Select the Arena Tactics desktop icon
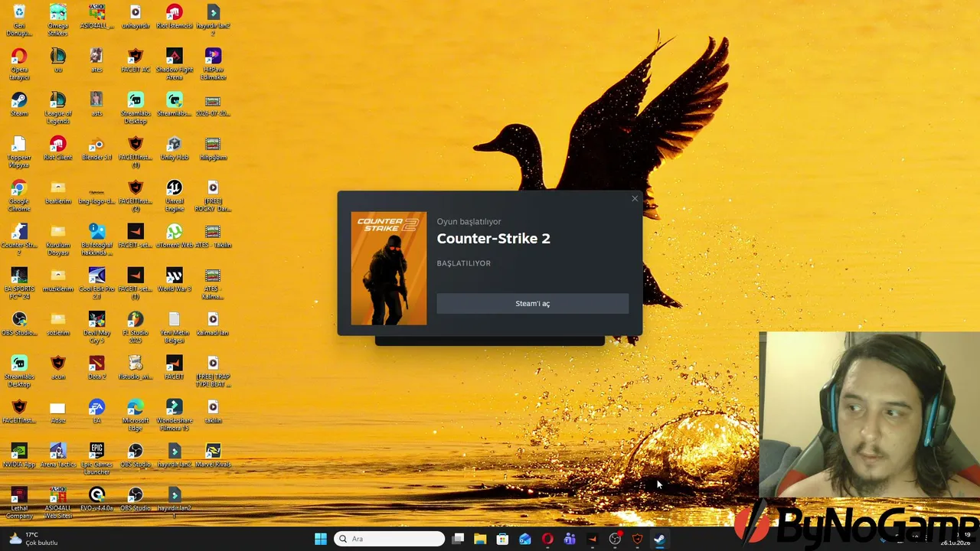Image resolution: width=980 pixels, height=551 pixels. tap(58, 455)
